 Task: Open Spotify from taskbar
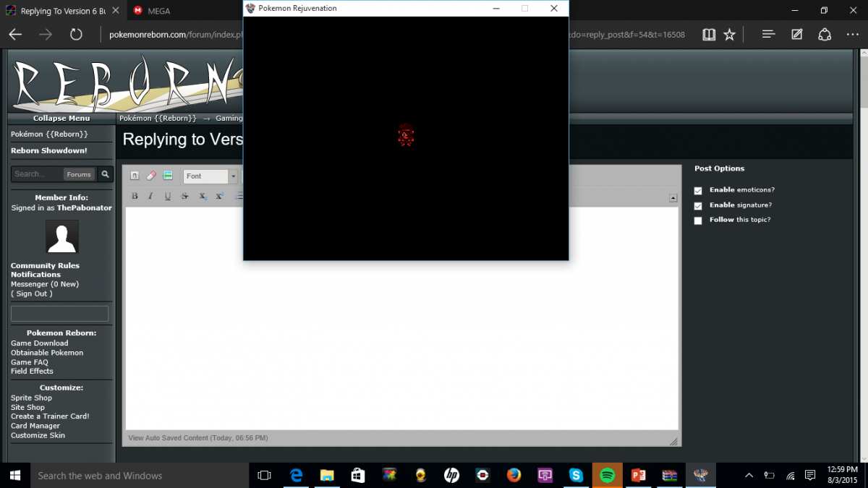(x=607, y=475)
